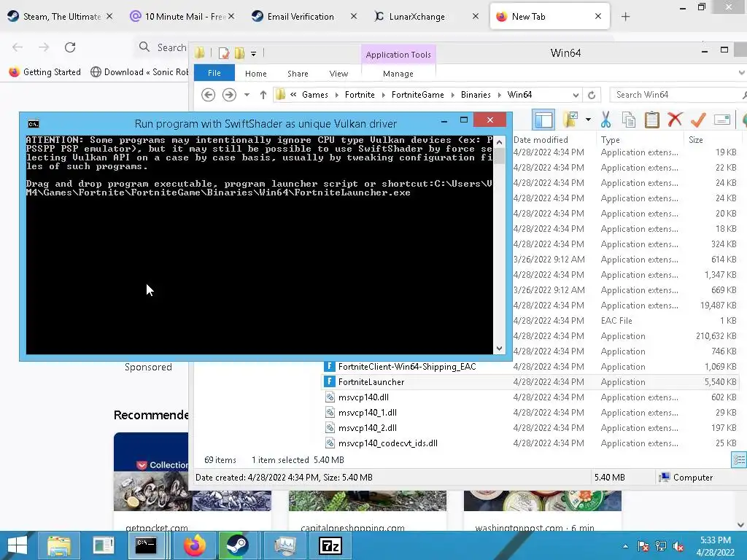747x560 pixels.
Task: Select msvcp140_1.dll file
Action: pyautogui.click(x=368, y=413)
